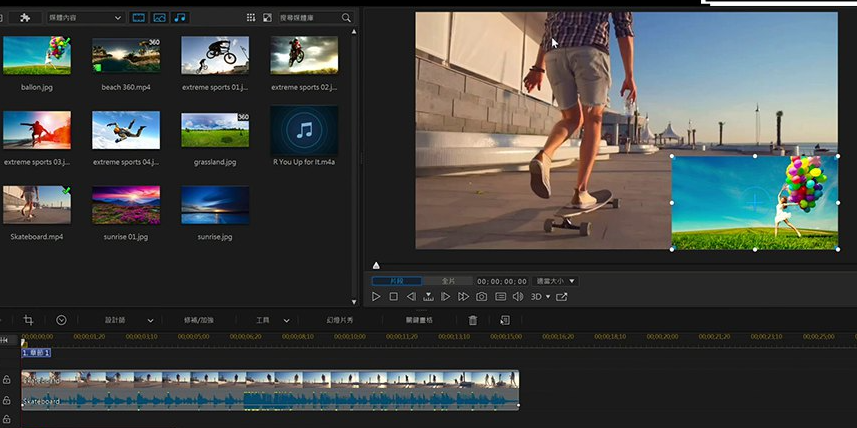The image size is (857, 428).
Task: Delete selected clip with trash icon
Action: [473, 320]
